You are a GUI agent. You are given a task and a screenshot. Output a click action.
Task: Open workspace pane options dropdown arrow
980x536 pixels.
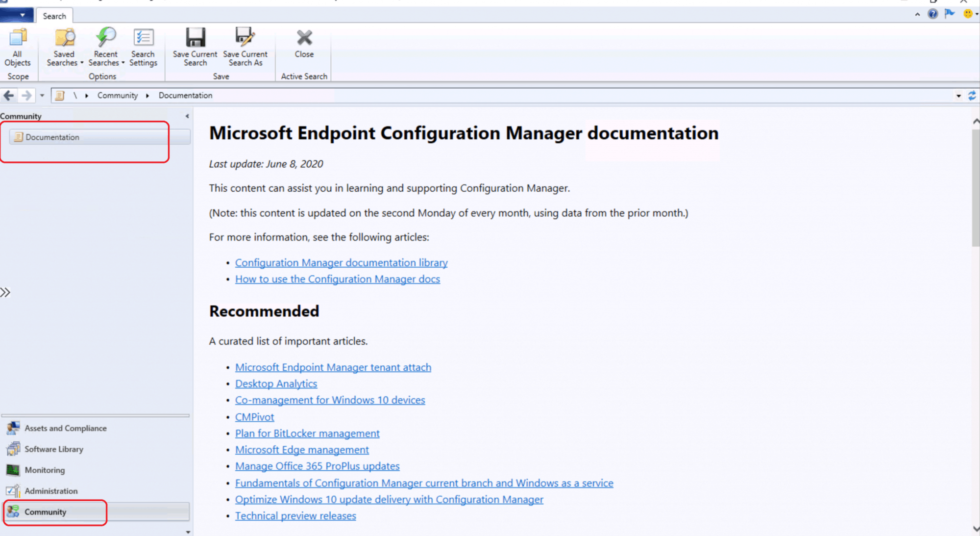point(188,532)
